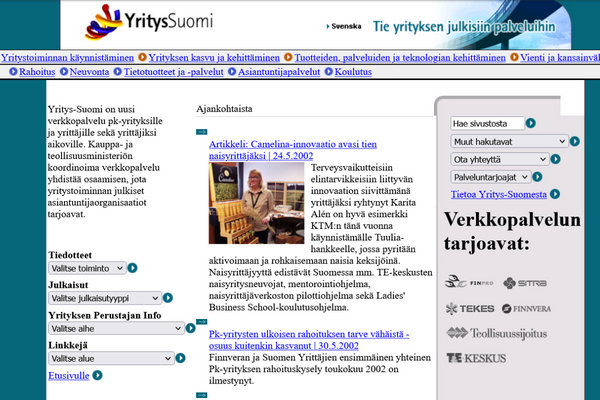Open the Valitse aihe dropdown
Screen dimensions: 600x400
115,328
